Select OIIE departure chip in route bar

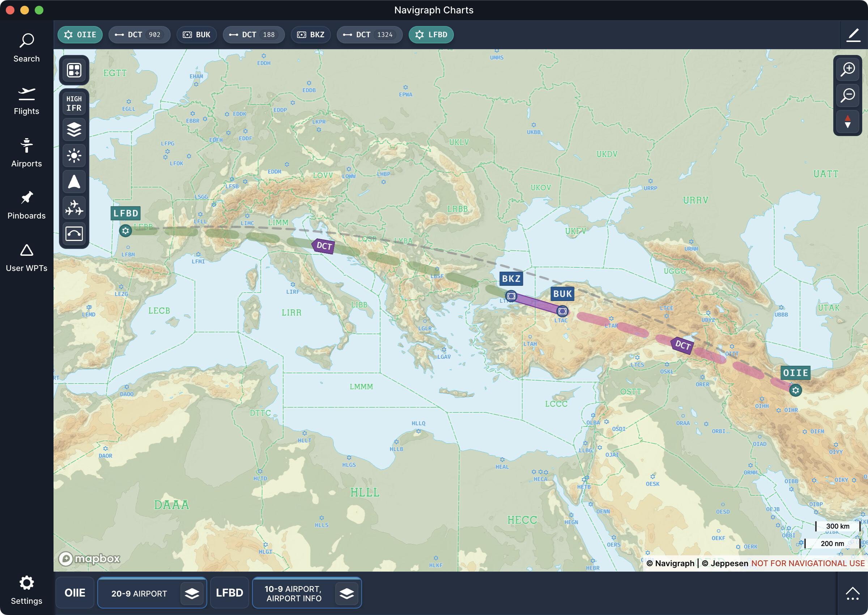tap(80, 35)
